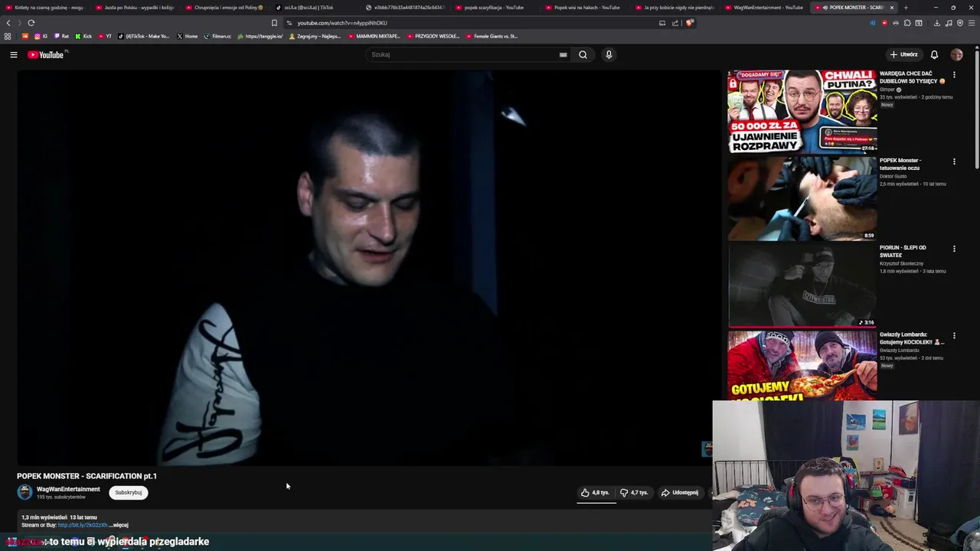The width and height of the screenshot is (980, 551).
Task: Open the shield VPN toolbar icon
Action: [x=960, y=23]
